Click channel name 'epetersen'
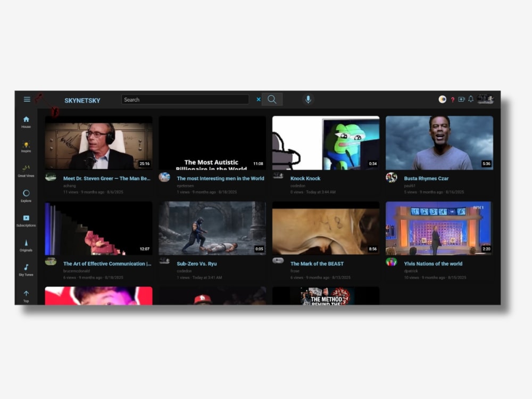The image size is (532, 399). tap(185, 186)
